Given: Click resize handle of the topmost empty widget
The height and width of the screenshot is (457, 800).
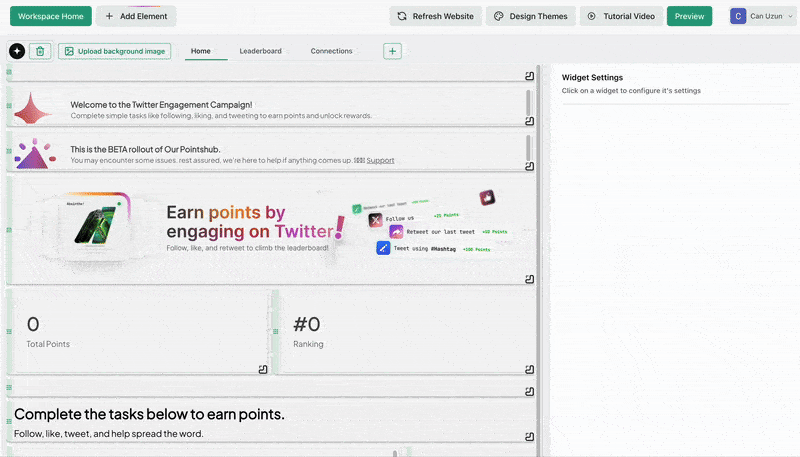Looking at the screenshot, I should [x=530, y=76].
